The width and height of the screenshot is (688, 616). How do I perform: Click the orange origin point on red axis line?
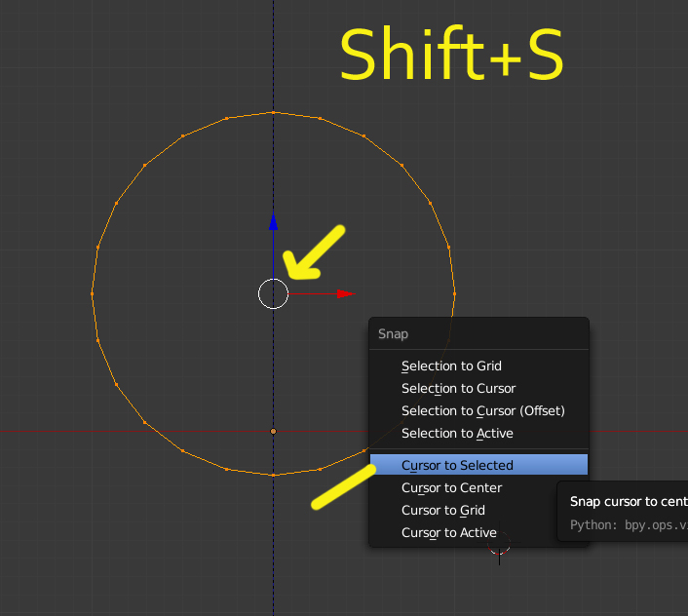pos(274,431)
